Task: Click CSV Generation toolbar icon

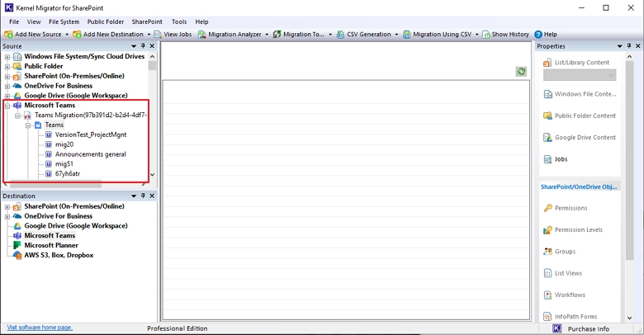Action: point(340,35)
